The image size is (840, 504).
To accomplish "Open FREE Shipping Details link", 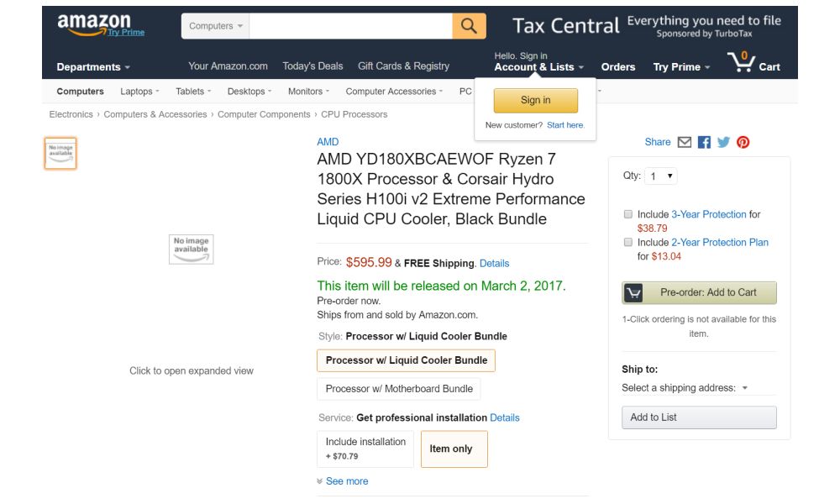I will 494,263.
